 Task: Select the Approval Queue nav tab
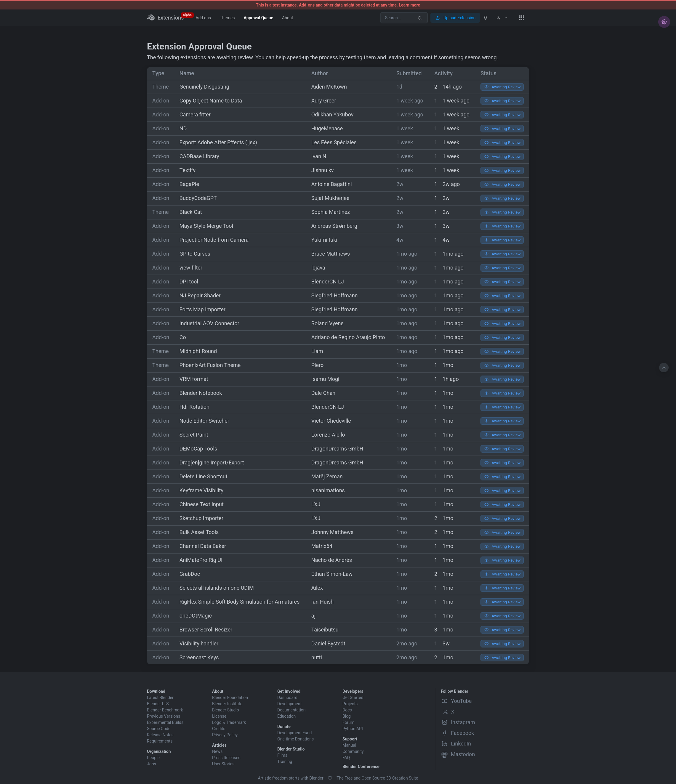tap(258, 18)
